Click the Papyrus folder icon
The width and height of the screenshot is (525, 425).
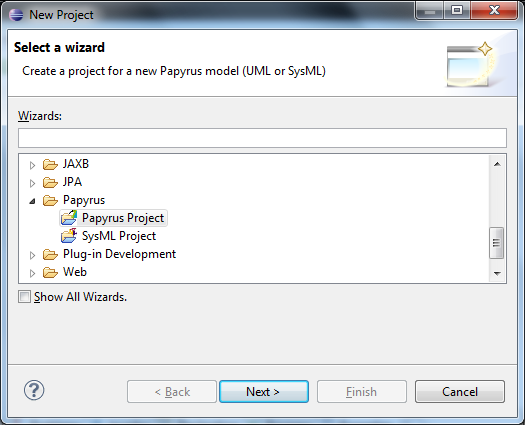point(50,200)
